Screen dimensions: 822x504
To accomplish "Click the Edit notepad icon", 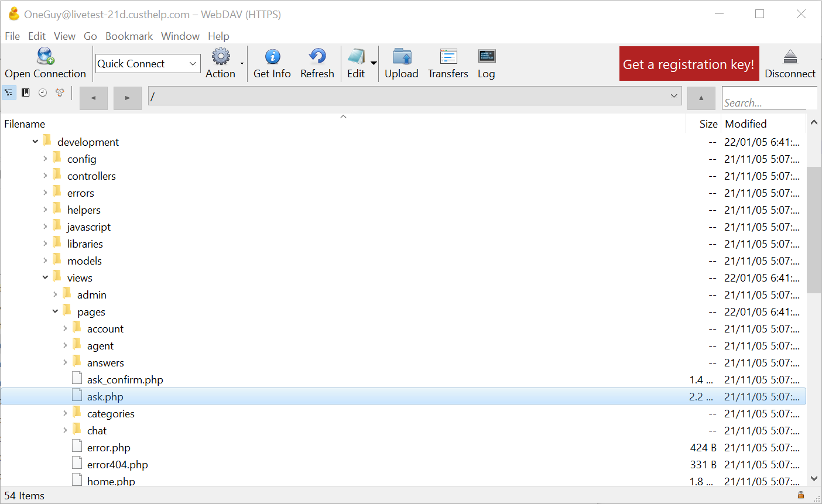I will pos(356,56).
